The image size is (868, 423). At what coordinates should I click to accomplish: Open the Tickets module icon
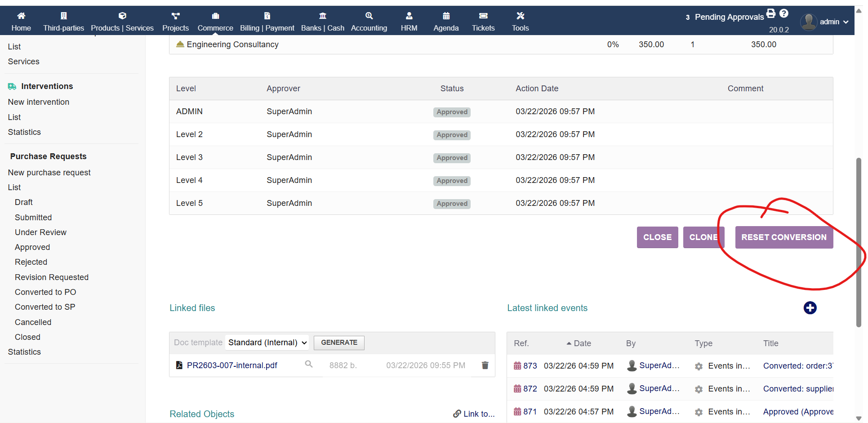[483, 16]
